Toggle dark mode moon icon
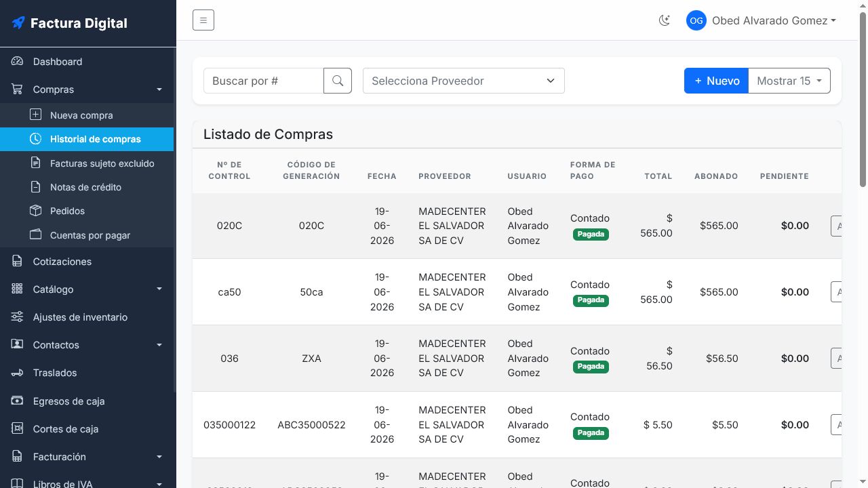This screenshot has height=488, width=868. point(665,21)
